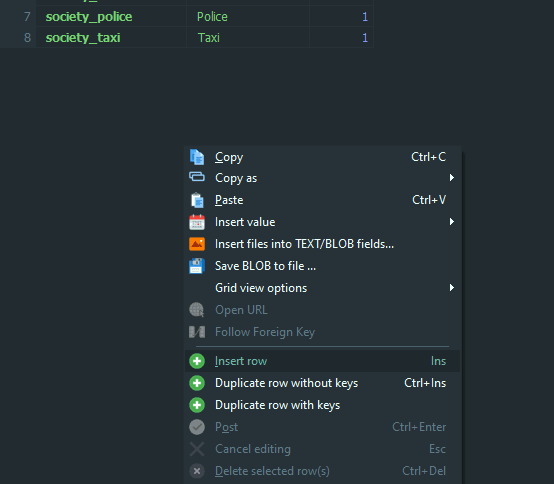Click the Copy as icon

197,176
